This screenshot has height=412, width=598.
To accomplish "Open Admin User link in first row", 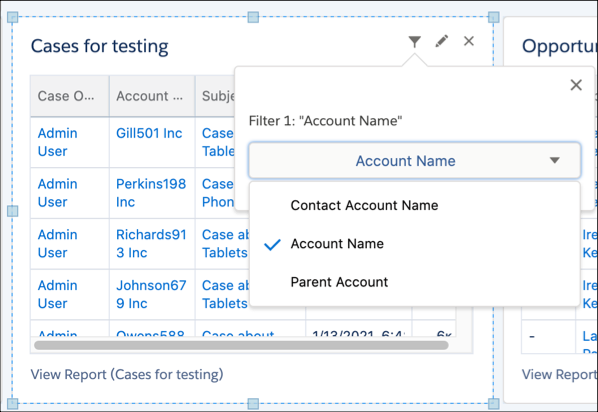I will click(58, 142).
